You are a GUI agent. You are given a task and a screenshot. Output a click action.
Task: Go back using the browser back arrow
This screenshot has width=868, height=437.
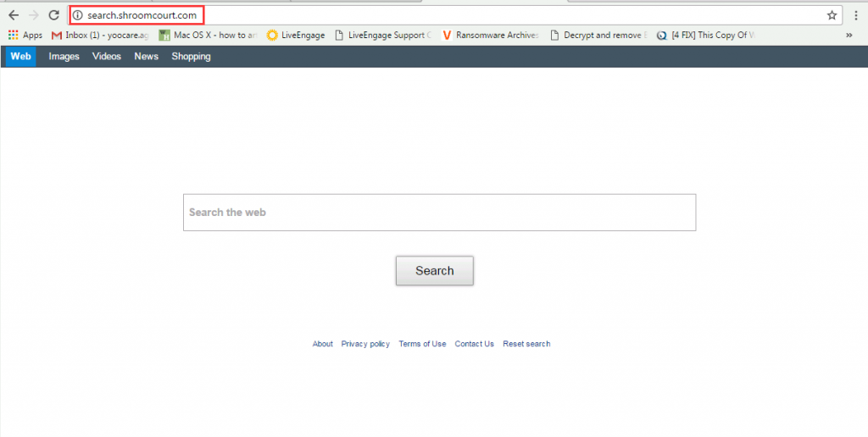point(14,15)
